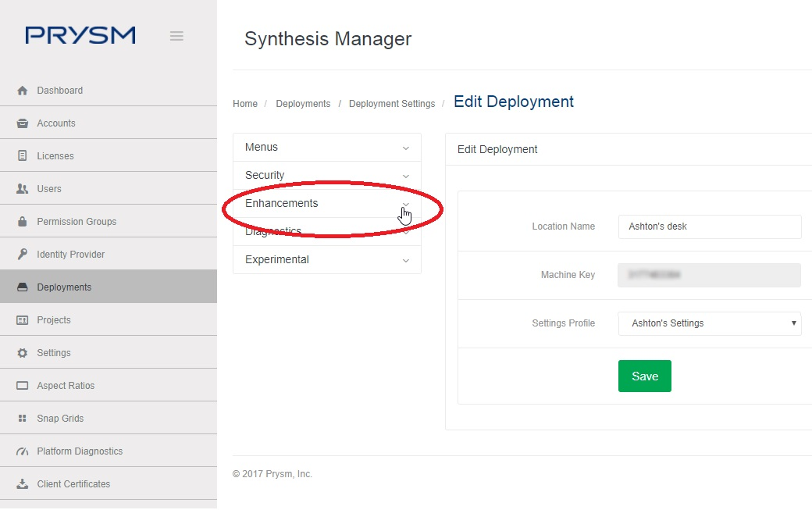Click the Location Name label

point(564,226)
